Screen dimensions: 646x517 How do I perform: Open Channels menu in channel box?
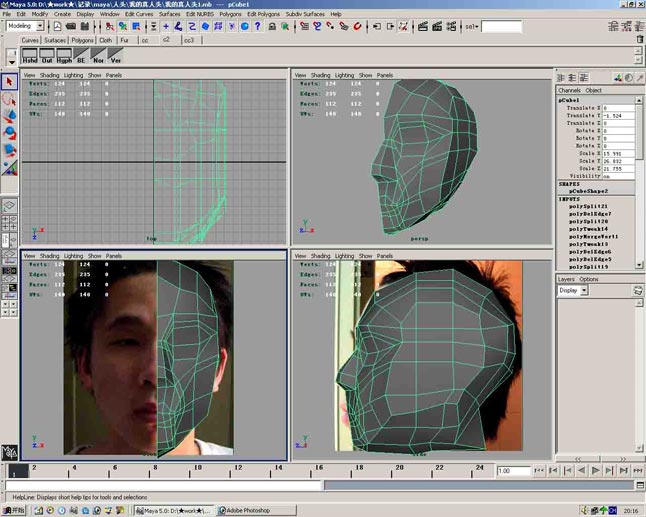click(x=569, y=90)
